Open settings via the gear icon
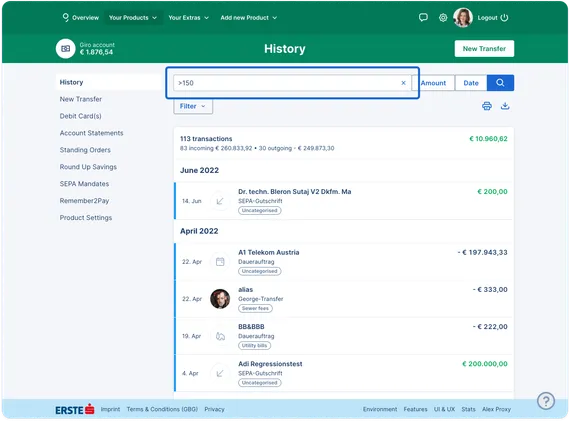This screenshot has height=421, width=570. (x=443, y=17)
